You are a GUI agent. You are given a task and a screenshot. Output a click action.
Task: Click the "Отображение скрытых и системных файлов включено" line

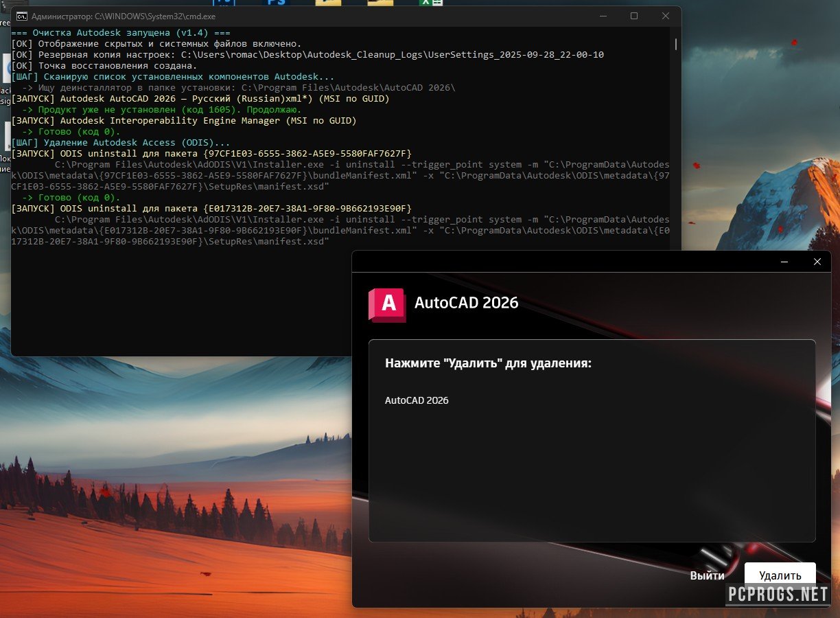click(x=156, y=44)
